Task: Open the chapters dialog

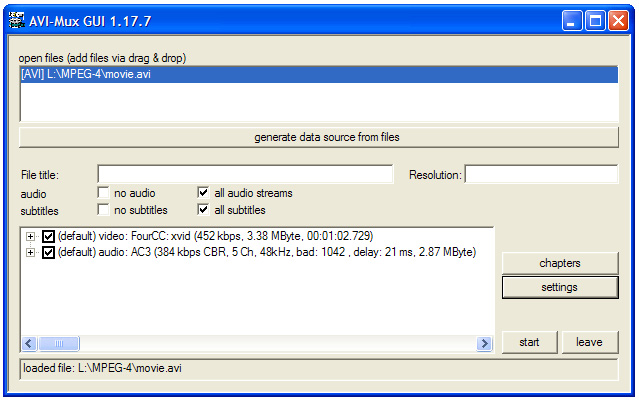Action: [x=560, y=263]
